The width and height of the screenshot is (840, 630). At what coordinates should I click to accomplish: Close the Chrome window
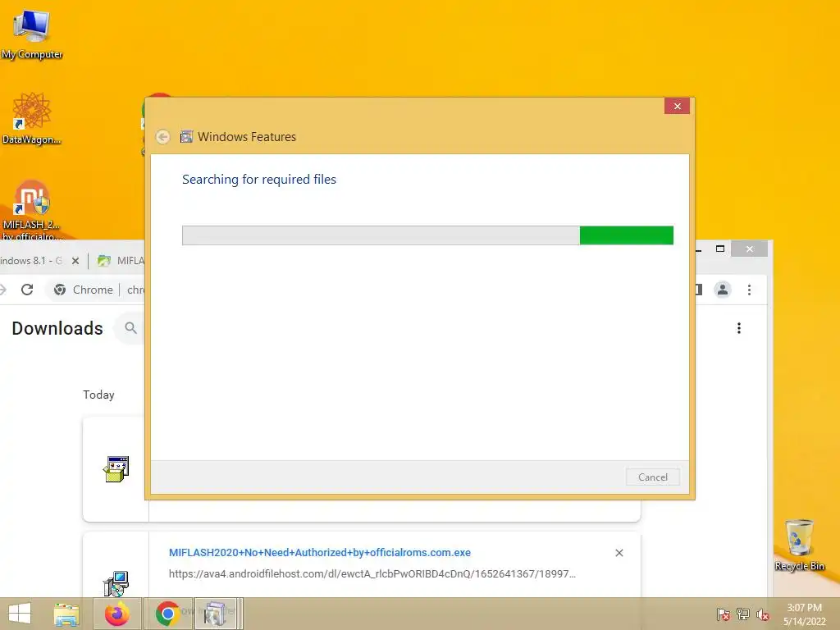click(x=750, y=249)
